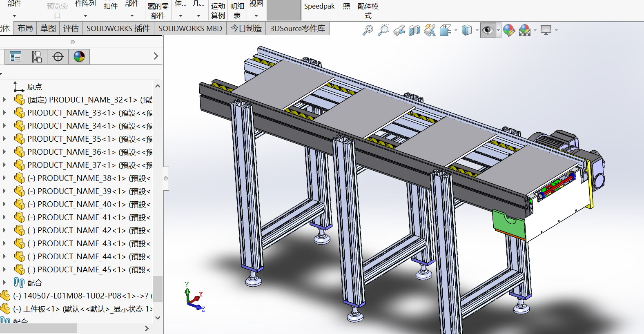Screen dimensions: 644x334
Task: Open dropdown arrow beside Display Style
Action: [x=477, y=30]
